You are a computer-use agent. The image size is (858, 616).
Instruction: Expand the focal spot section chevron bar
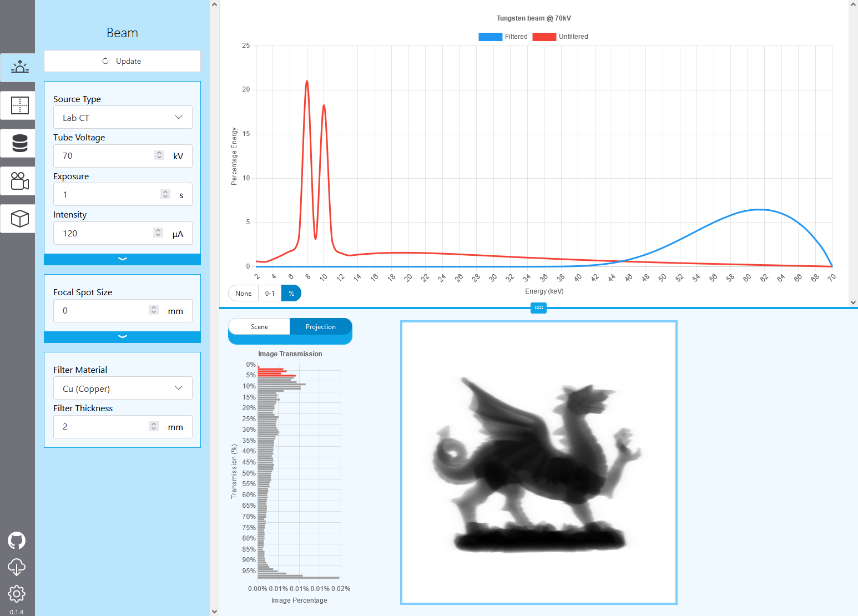122,337
